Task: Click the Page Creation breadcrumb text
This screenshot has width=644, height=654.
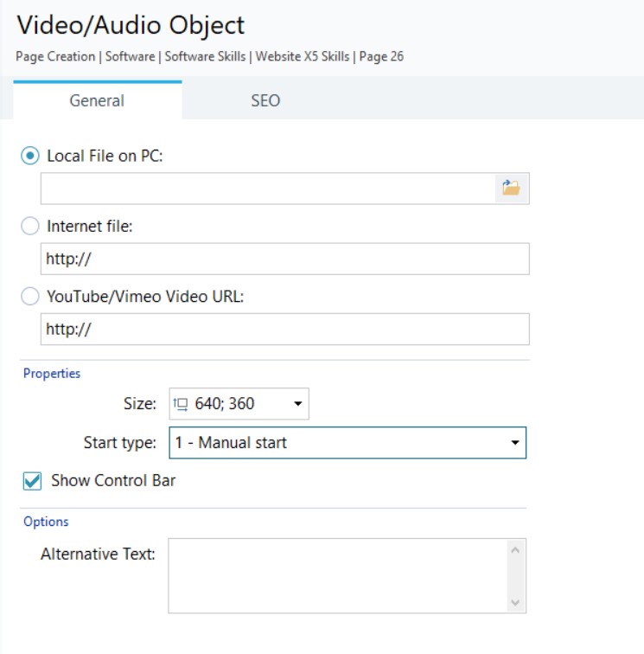Action: pos(55,56)
